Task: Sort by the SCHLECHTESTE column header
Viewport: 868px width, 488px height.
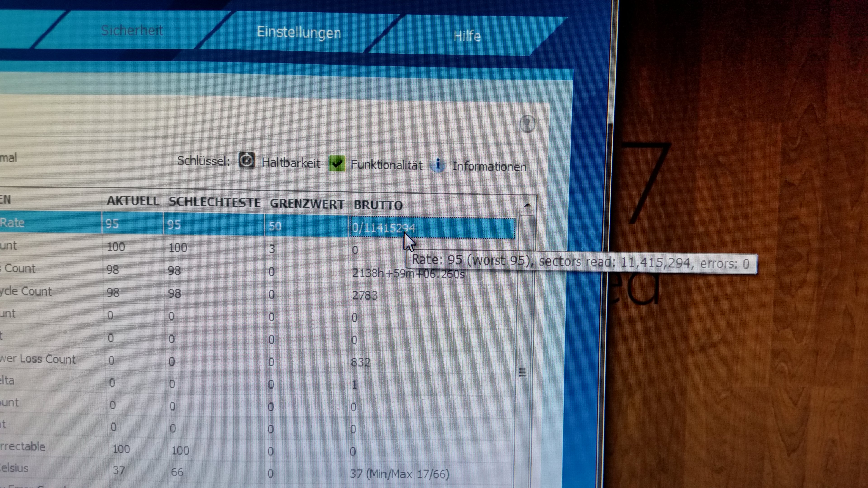Action: pos(214,202)
